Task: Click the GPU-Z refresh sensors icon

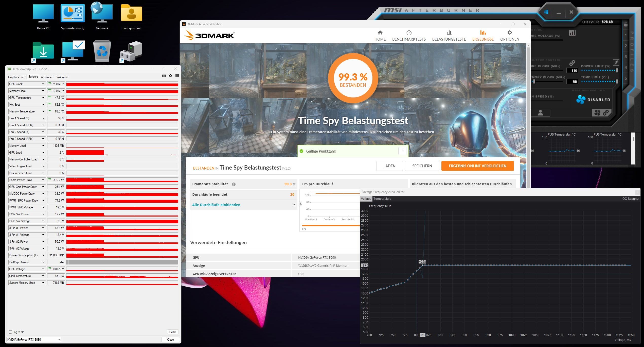Action: click(170, 76)
